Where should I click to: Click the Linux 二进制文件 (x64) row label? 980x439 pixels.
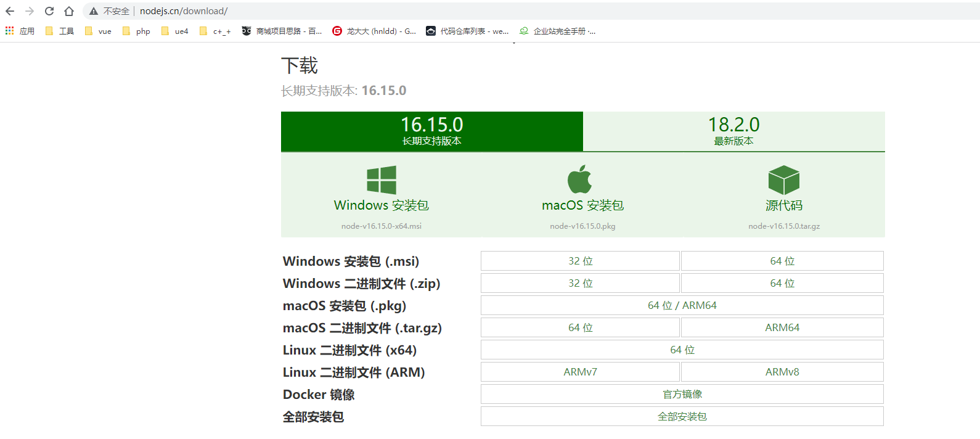coord(349,350)
